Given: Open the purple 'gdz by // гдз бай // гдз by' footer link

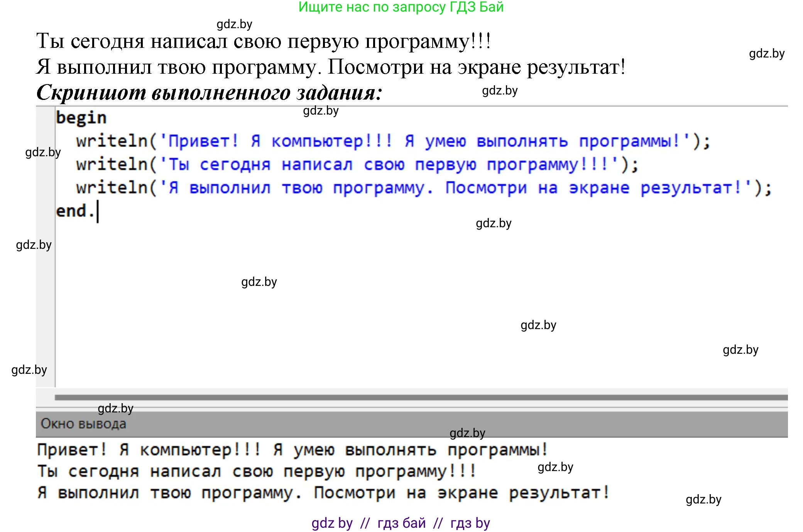Looking at the screenshot, I should point(401,523).
